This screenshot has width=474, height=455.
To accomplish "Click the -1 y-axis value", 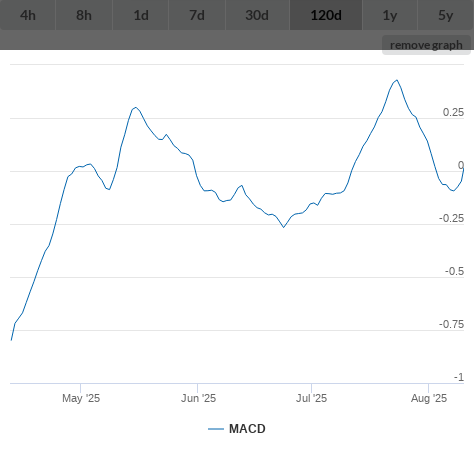I will coord(459,377).
